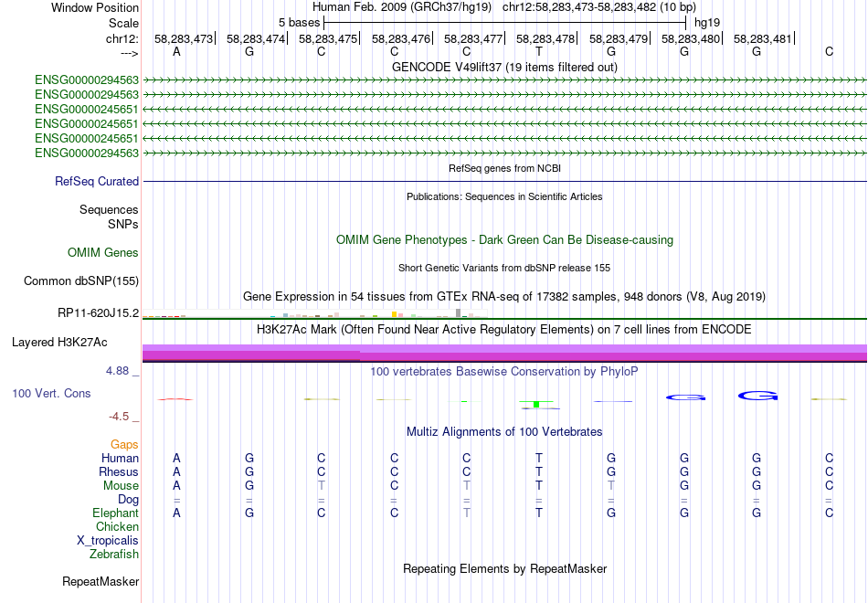
Task: Click base A in the Elephant alignment row
Action: [176, 513]
